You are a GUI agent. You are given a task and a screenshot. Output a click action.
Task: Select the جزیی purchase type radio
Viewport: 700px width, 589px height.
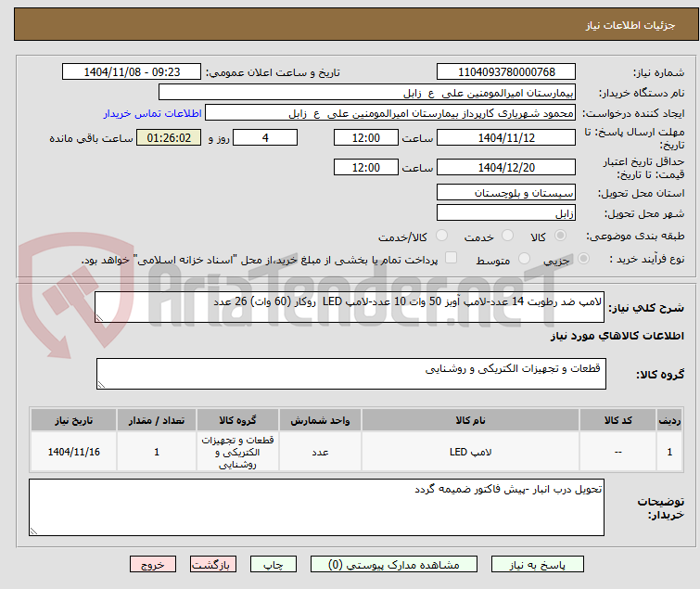[583, 259]
